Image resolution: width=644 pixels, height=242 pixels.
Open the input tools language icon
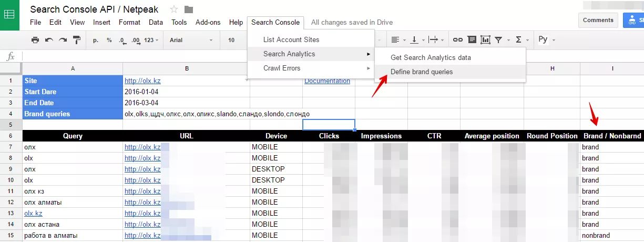coord(543,40)
